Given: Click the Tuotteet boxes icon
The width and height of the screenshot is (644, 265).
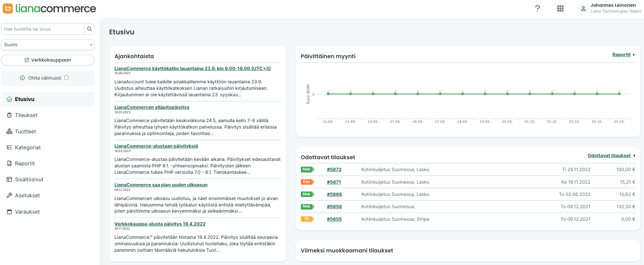Looking at the screenshot, I should point(10,132).
